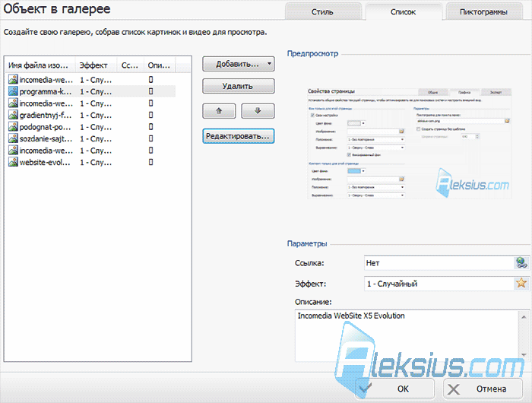Click the Удалить button
532x403 pixels.
238,86
